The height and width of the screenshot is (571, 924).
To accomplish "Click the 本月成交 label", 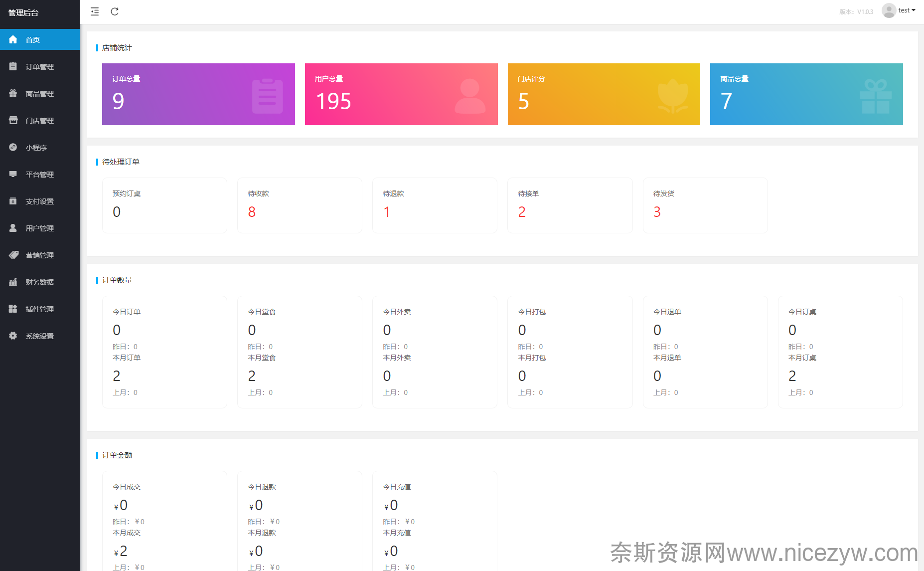I will (127, 533).
